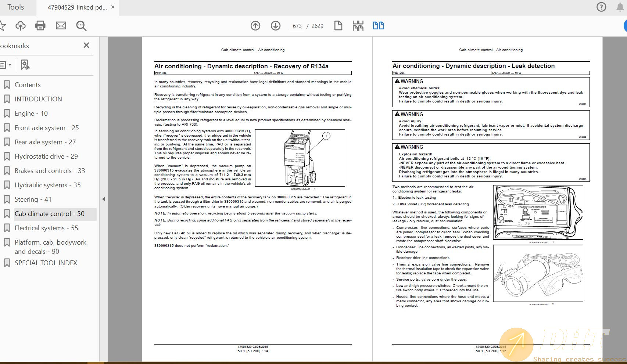The height and width of the screenshot is (364, 627).
Task: Open Platform, cab, bodywork bookmark
Action: click(51, 247)
